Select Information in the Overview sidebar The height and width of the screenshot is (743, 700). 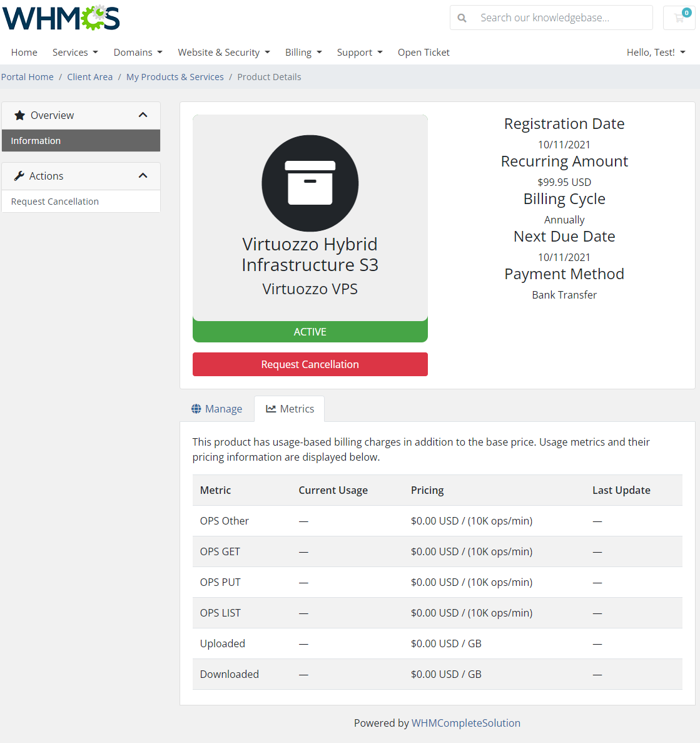[x=81, y=141]
